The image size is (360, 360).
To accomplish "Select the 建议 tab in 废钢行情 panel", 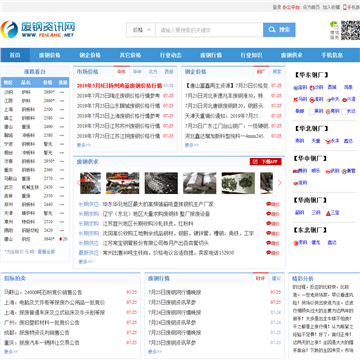I will point(276,278).
